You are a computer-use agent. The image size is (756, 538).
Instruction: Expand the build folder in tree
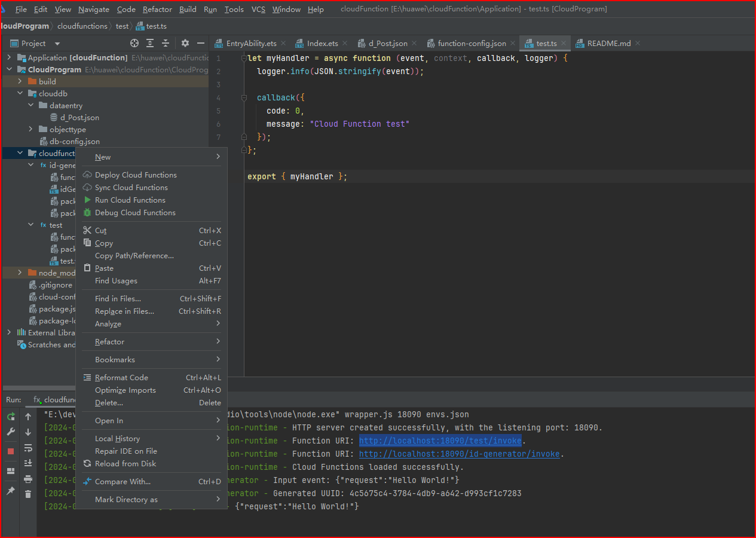tap(20, 81)
